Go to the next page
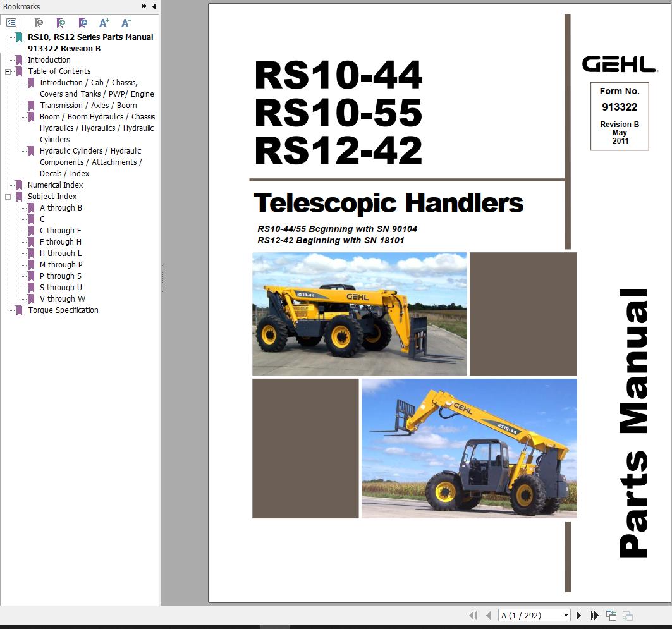Viewport: 672px width, 629px height. click(x=578, y=615)
